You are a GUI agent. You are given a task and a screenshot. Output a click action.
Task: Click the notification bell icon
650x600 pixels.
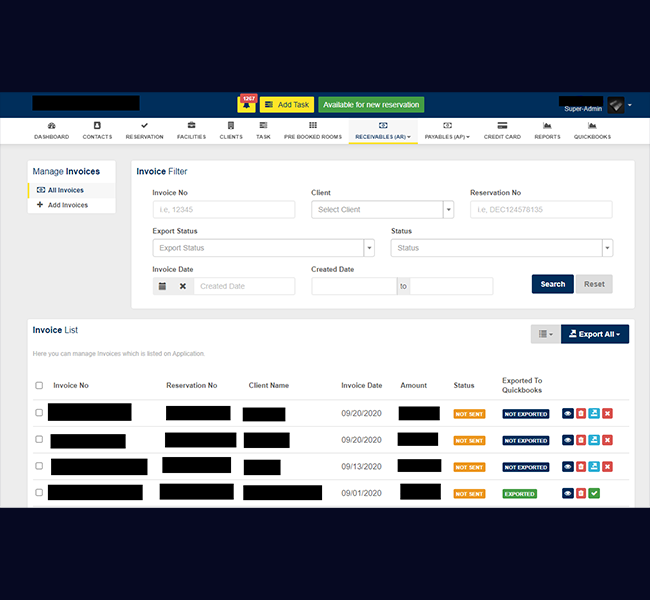tap(247, 105)
